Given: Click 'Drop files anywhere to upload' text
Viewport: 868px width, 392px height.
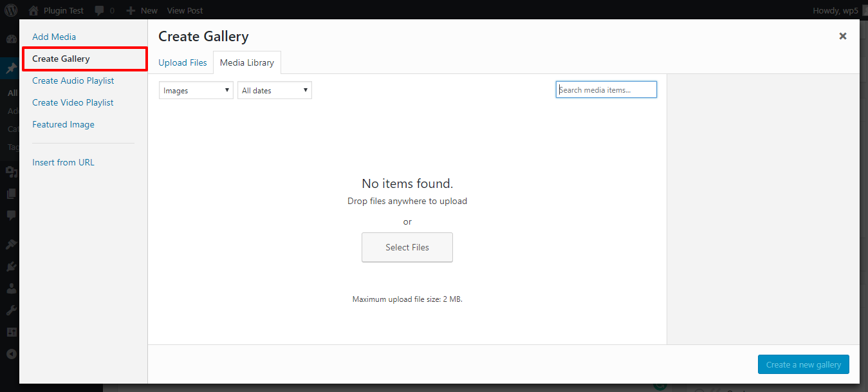Looking at the screenshot, I should pos(407,201).
